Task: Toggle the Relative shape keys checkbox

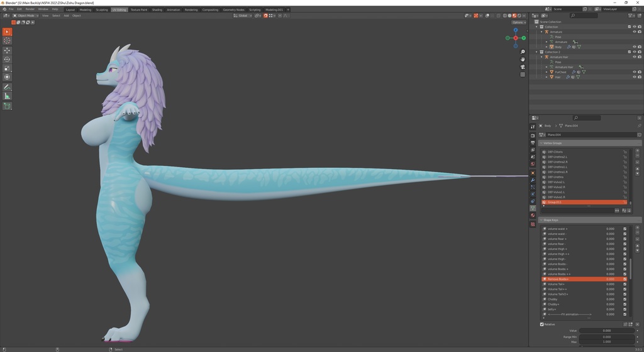Action: click(x=542, y=324)
